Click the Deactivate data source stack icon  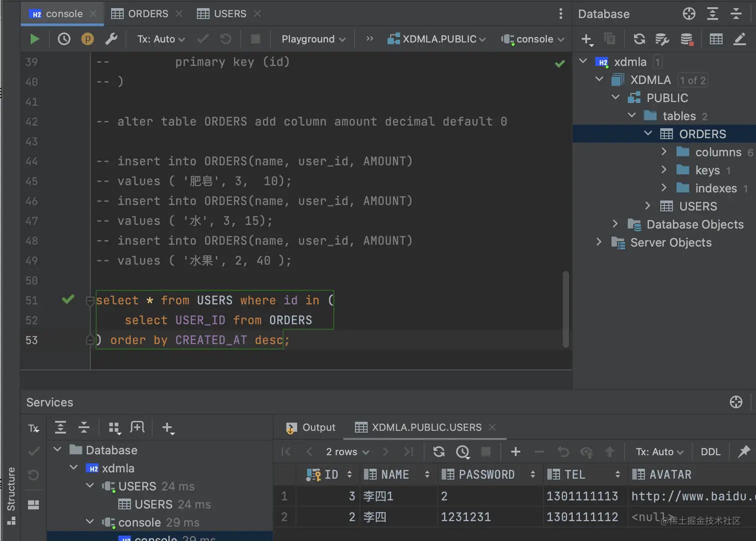click(686, 39)
